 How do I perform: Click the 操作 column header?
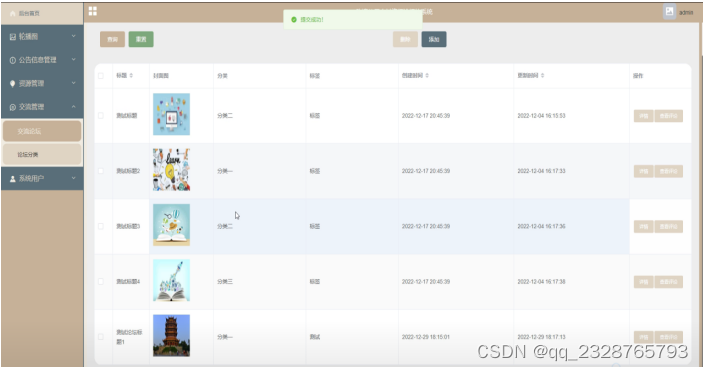pyautogui.click(x=638, y=76)
